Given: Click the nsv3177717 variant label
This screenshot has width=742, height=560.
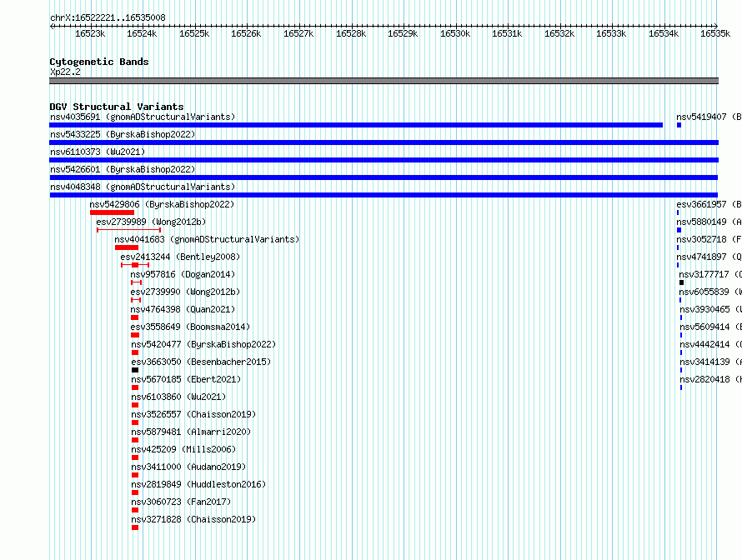Looking at the screenshot, I should [709, 274].
